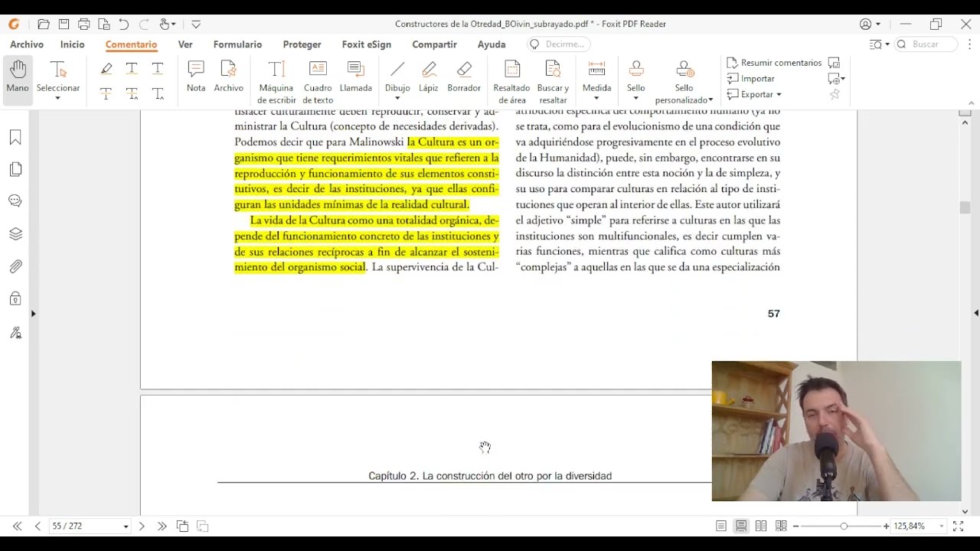This screenshot has height=551, width=980.
Task: Click in the Buscar search box
Action: (926, 44)
